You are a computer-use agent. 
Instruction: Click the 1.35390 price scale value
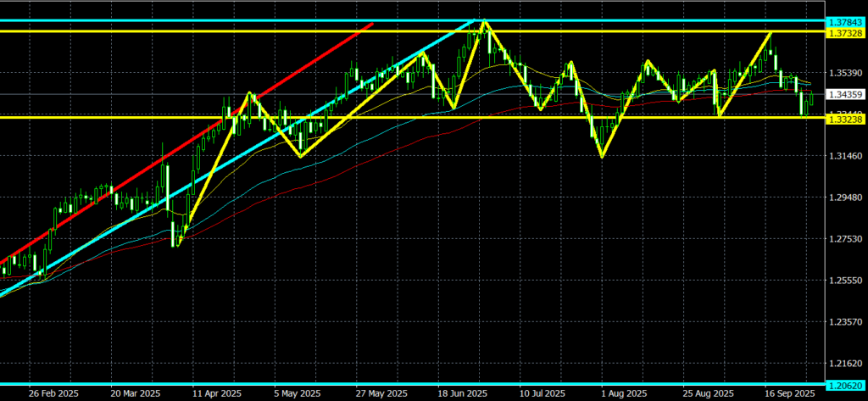[x=845, y=73]
